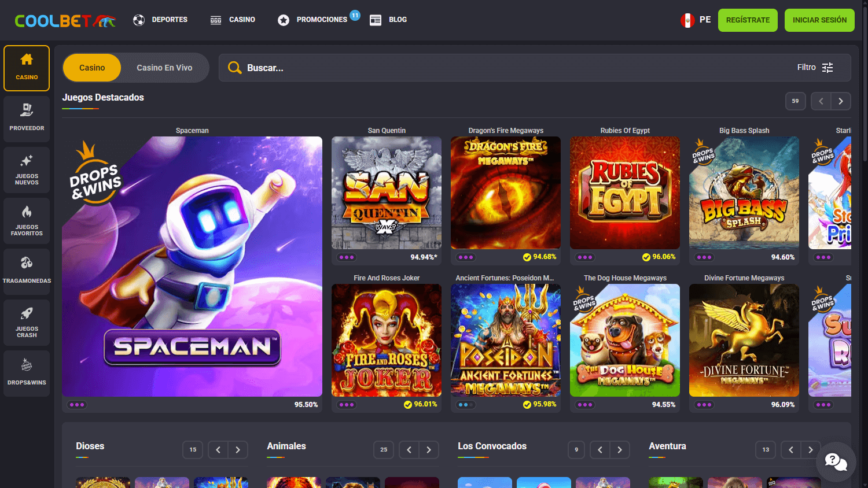Open the live chat bubble
This screenshot has height=488, width=868.
click(x=836, y=461)
